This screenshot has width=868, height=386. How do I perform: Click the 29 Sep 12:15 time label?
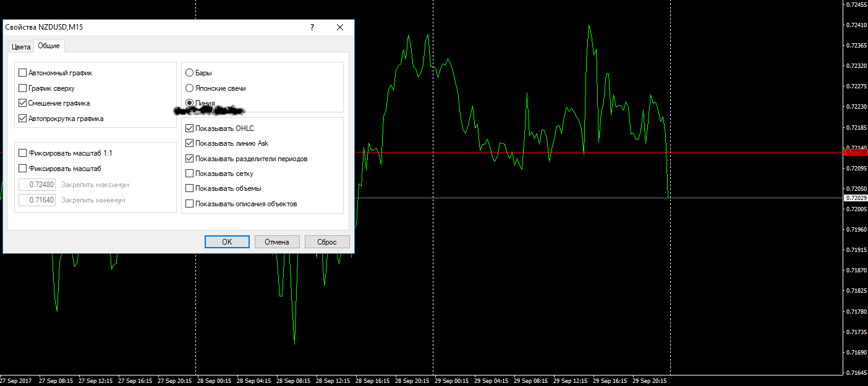click(571, 381)
